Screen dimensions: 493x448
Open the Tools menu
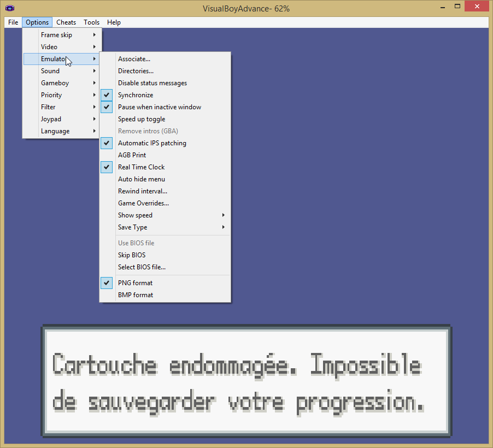91,22
